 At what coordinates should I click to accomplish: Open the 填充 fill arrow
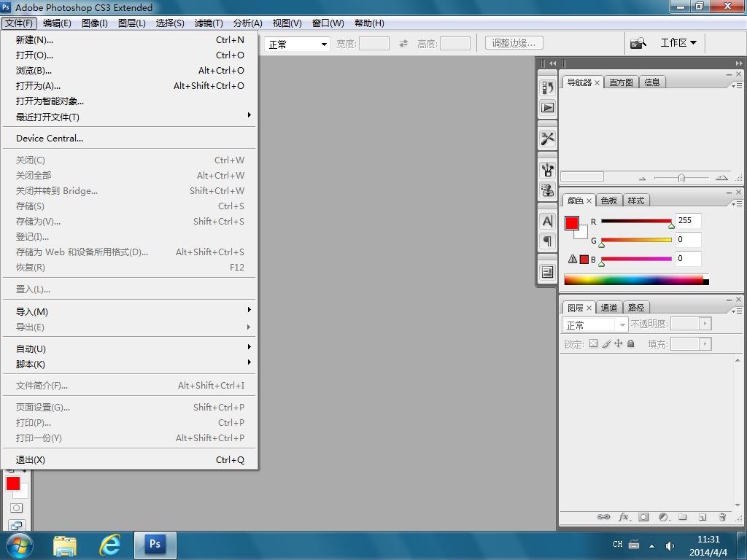pyautogui.click(x=705, y=344)
